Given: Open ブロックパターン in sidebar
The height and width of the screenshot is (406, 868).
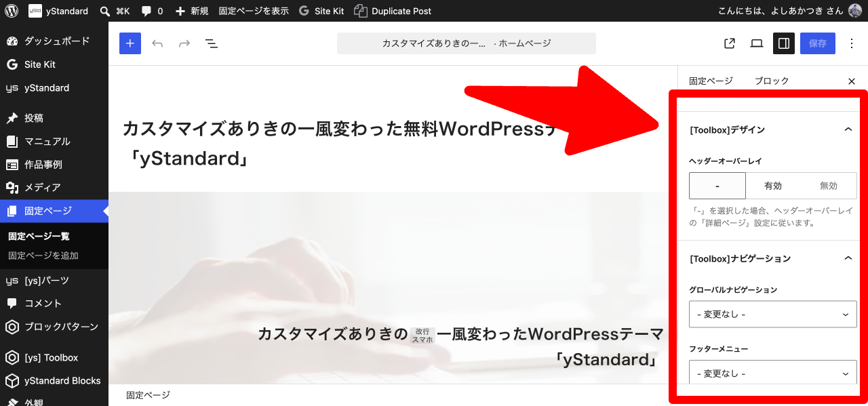Looking at the screenshot, I should (x=54, y=327).
